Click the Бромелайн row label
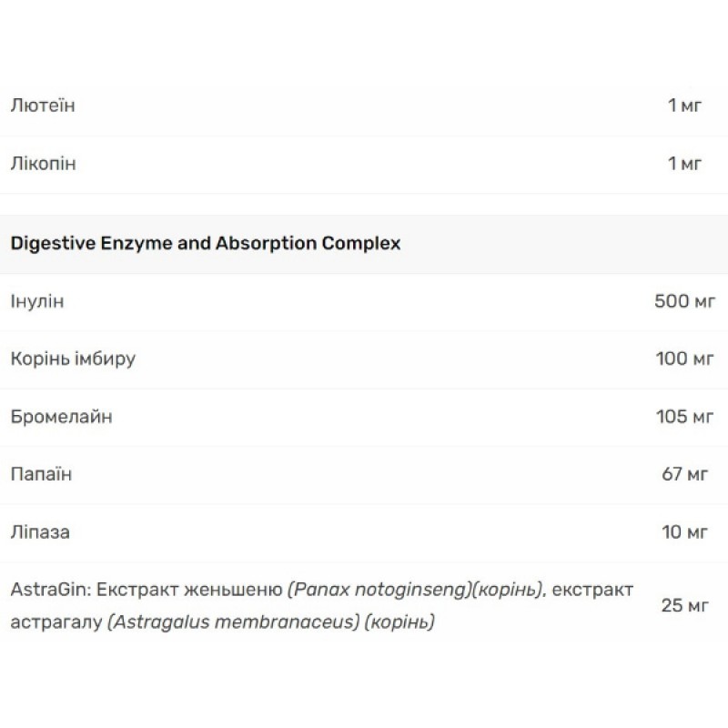 pos(61,417)
